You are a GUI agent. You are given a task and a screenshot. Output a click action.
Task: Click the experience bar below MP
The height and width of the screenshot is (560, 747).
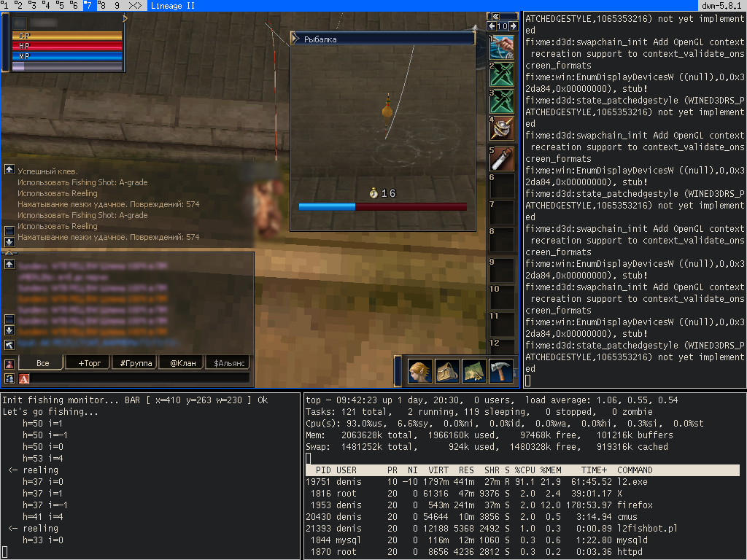[x=67, y=66]
